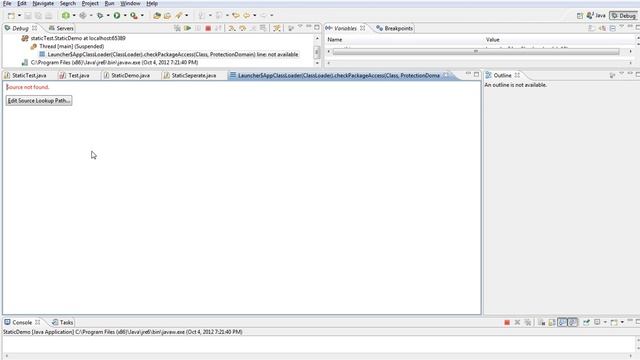
Task: Select the javaw.exe process row in Debug tree
Action: click(110, 62)
